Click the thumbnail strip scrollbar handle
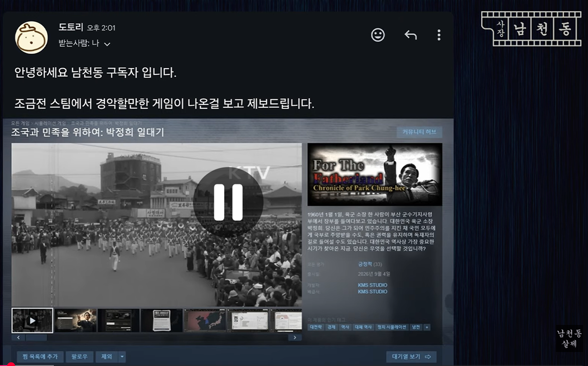Screen dimensions: 588x366 pyautogui.click(x=36, y=338)
